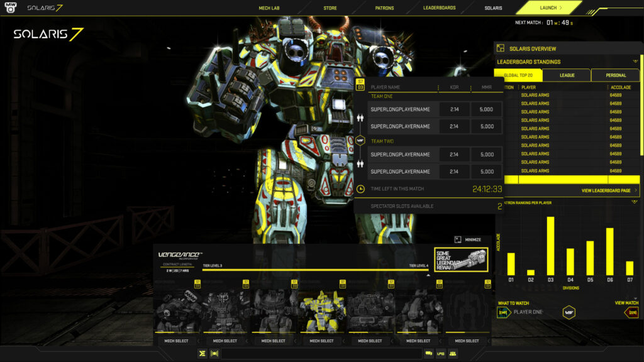Click the sigma-shaped icon left of chat box

click(x=202, y=353)
